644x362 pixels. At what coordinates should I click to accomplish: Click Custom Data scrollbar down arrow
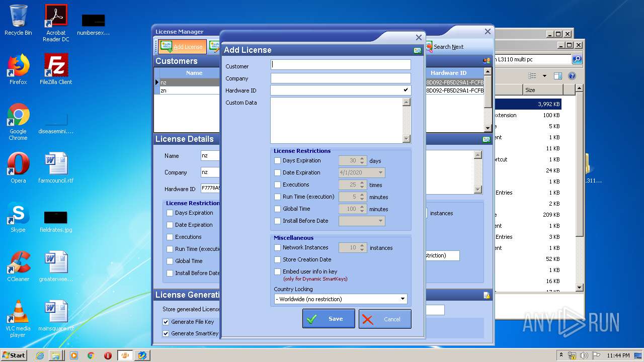click(x=407, y=139)
